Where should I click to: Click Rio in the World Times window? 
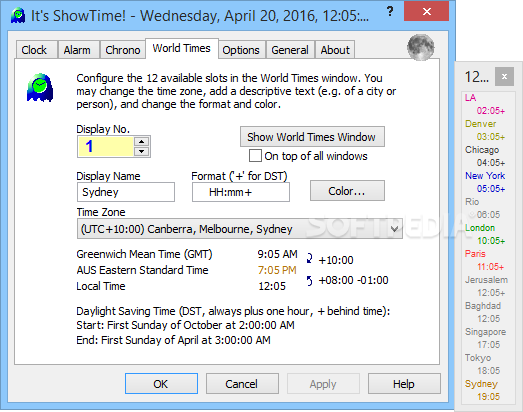472,202
